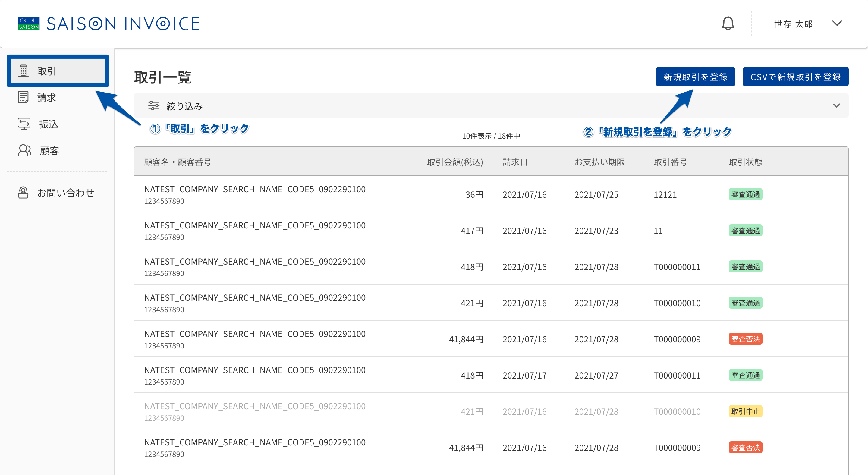Click the SAISON INVOICE wordmark
The width and height of the screenshot is (868, 475).
[x=123, y=24]
